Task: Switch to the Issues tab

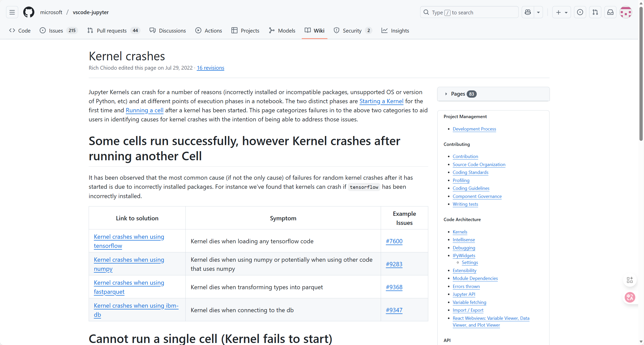Action: (56, 31)
